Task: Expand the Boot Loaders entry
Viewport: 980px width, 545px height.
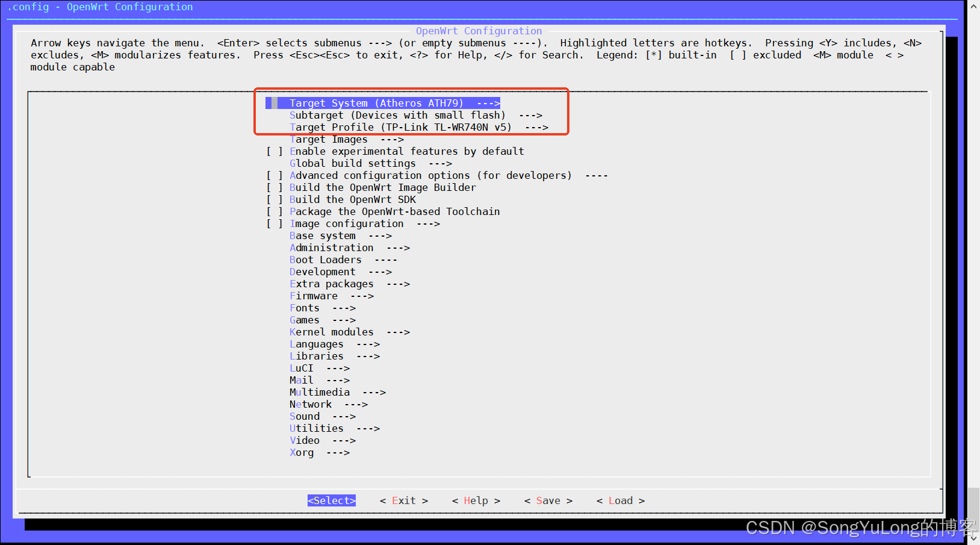Action: pos(344,260)
